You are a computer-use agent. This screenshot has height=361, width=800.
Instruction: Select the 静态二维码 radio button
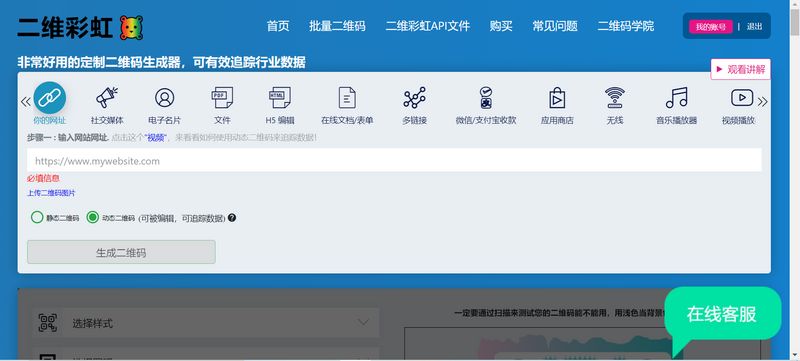coord(37,217)
